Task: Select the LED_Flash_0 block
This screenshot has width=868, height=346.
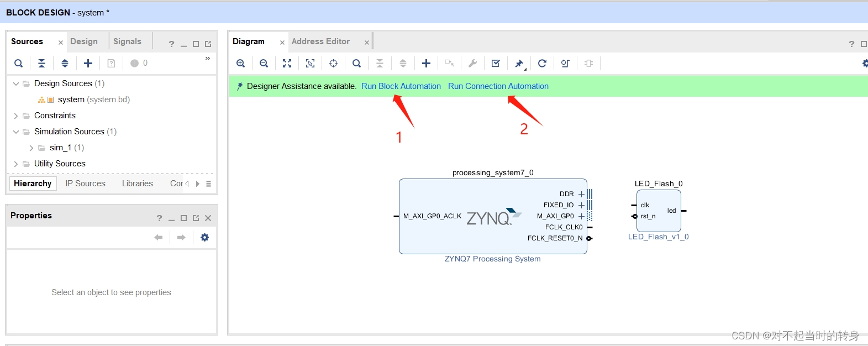Action: pos(659,211)
